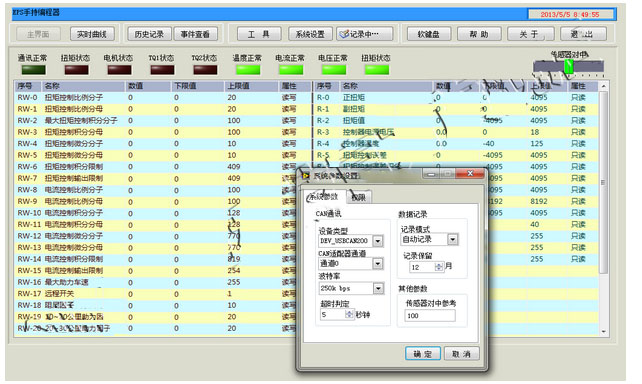Click the DEV_USBCAN200 device type value

click(344, 241)
